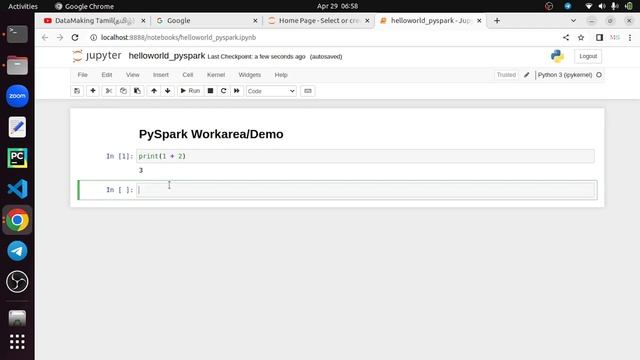Viewport: 640px width, 360px height.
Task: Open the Kernel menu
Action: click(x=216, y=75)
